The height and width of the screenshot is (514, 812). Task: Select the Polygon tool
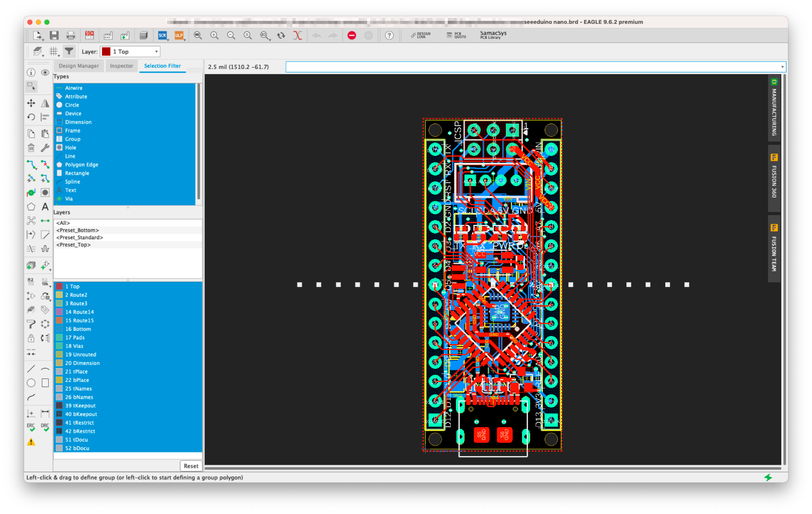coord(31,207)
